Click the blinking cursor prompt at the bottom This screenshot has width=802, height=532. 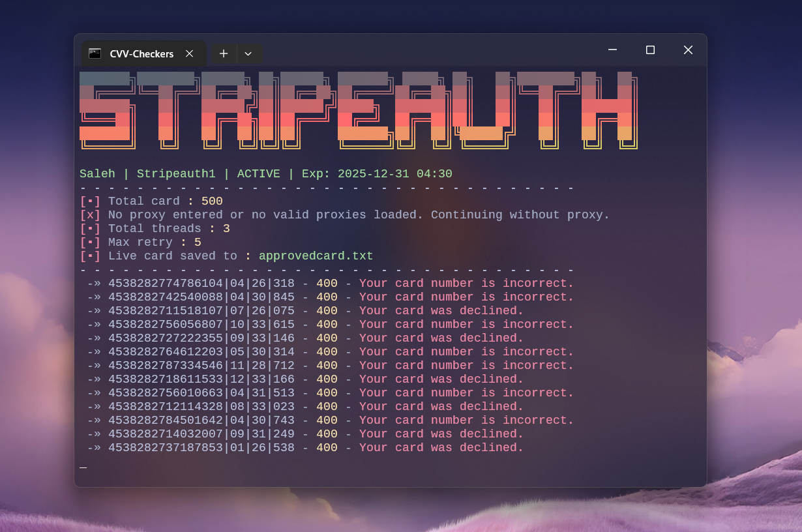(83, 466)
